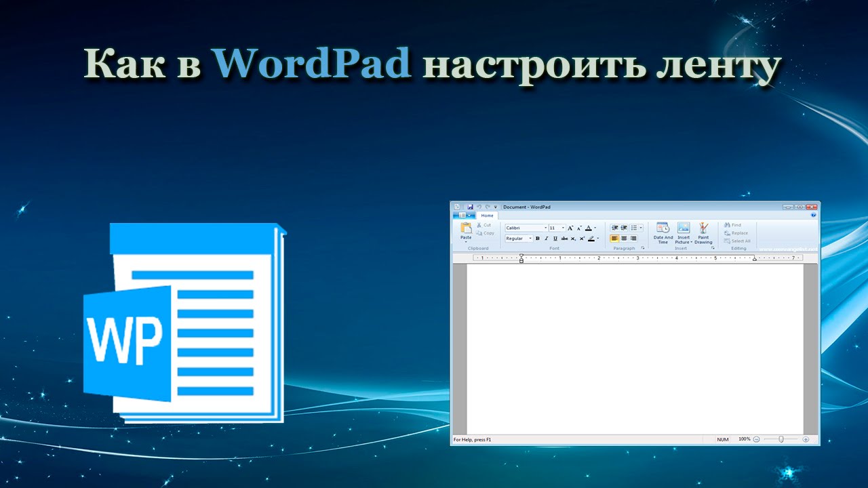Click the Cut command
Image resolution: width=868 pixels, height=488 pixels.
coord(484,225)
